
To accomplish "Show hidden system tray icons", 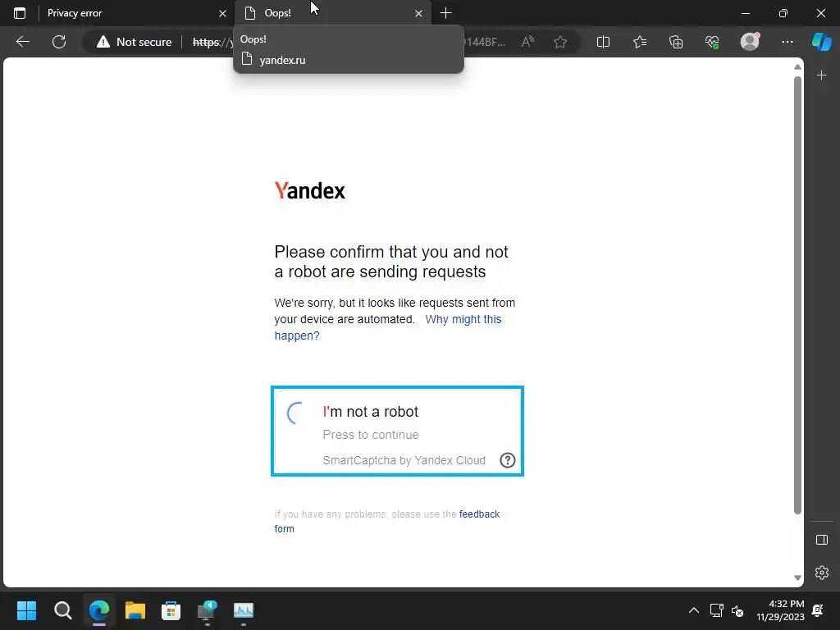I will [694, 610].
